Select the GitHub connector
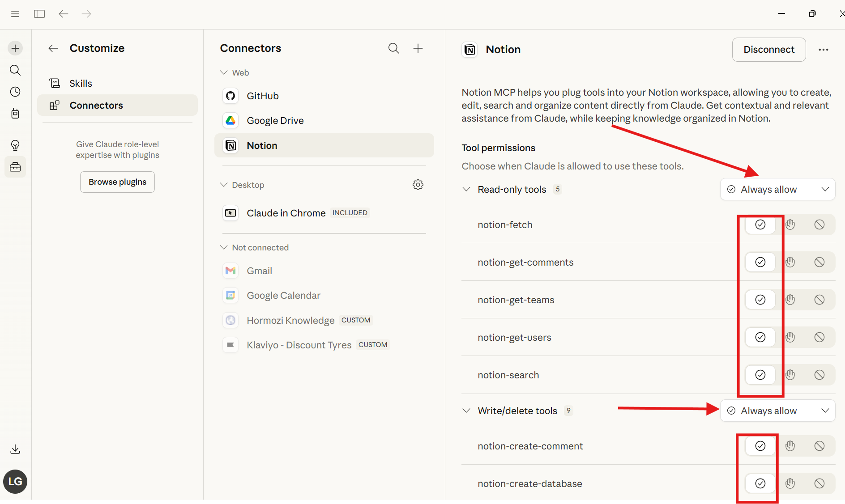 324,96
